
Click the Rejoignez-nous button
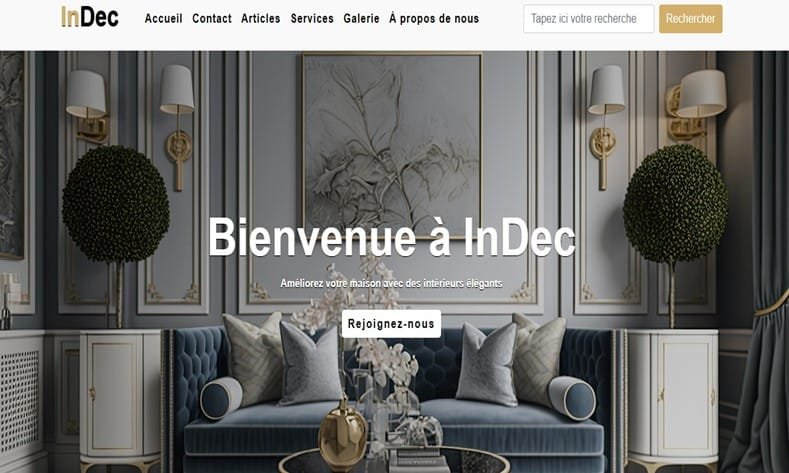tap(391, 324)
